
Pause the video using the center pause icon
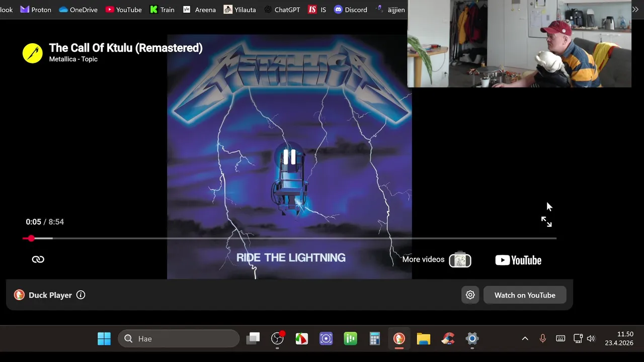289,157
